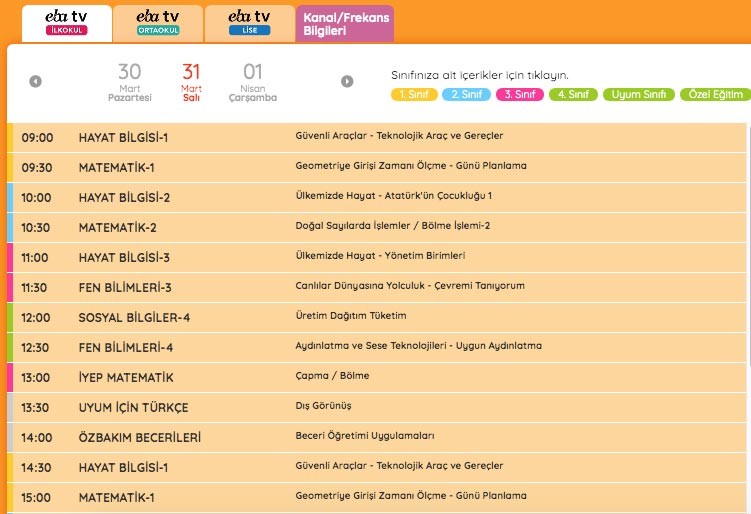The image size is (751, 514).
Task: Choose the Özel Eğitim filter button
Action: click(714, 95)
